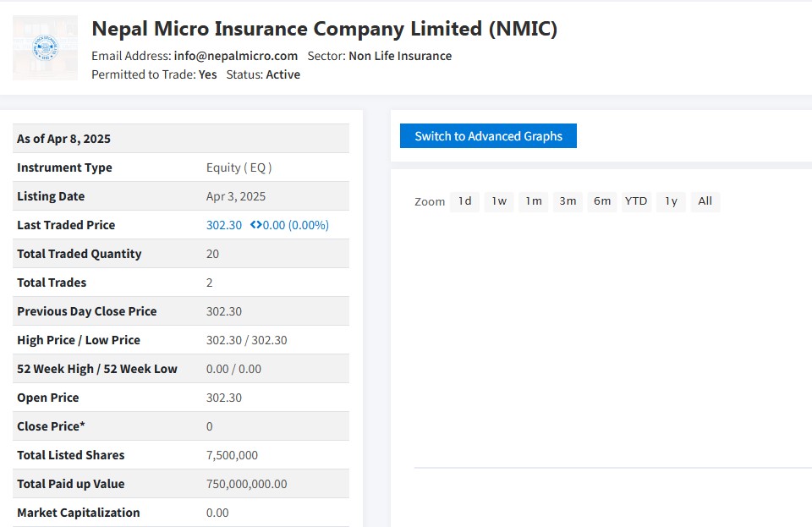Click the Market Capitalization label
Viewport: 812px width, 527px height.
click(x=79, y=513)
